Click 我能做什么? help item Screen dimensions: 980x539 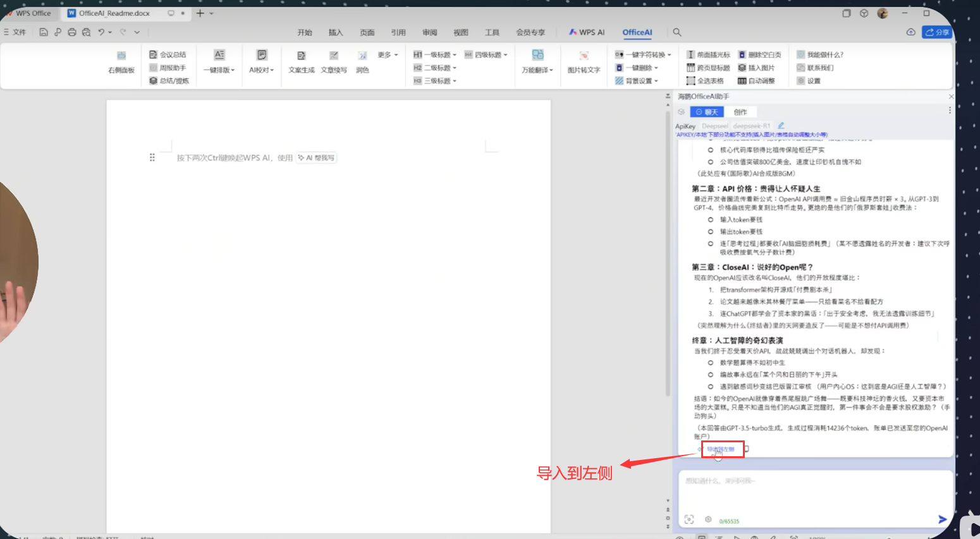tap(820, 55)
